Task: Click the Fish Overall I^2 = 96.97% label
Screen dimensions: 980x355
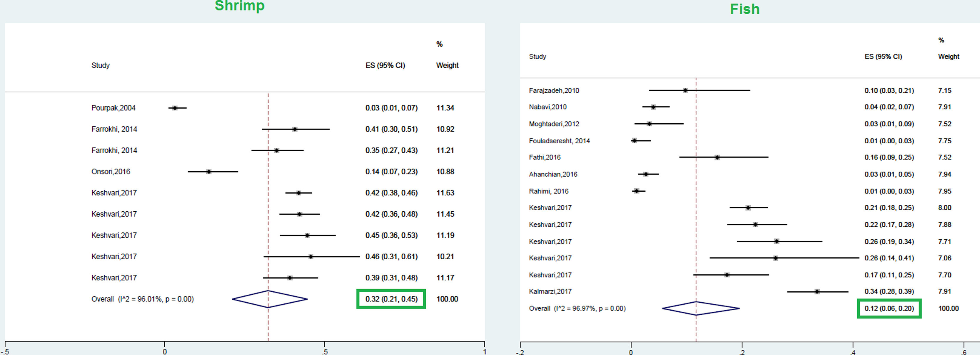Action: tap(577, 308)
